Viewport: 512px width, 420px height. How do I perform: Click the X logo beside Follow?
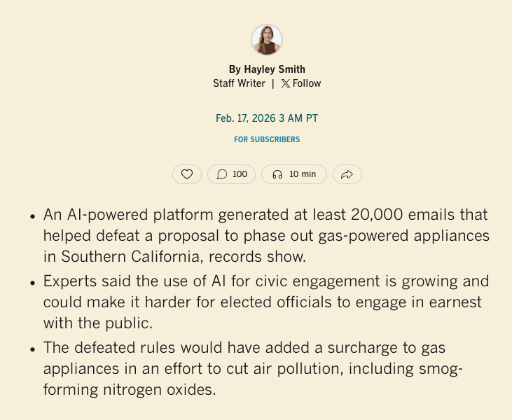click(x=285, y=83)
